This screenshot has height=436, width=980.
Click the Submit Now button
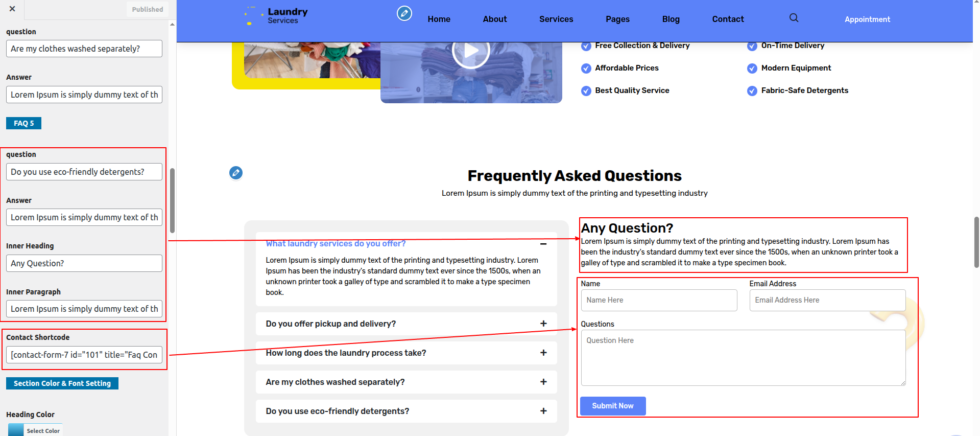pyautogui.click(x=613, y=406)
